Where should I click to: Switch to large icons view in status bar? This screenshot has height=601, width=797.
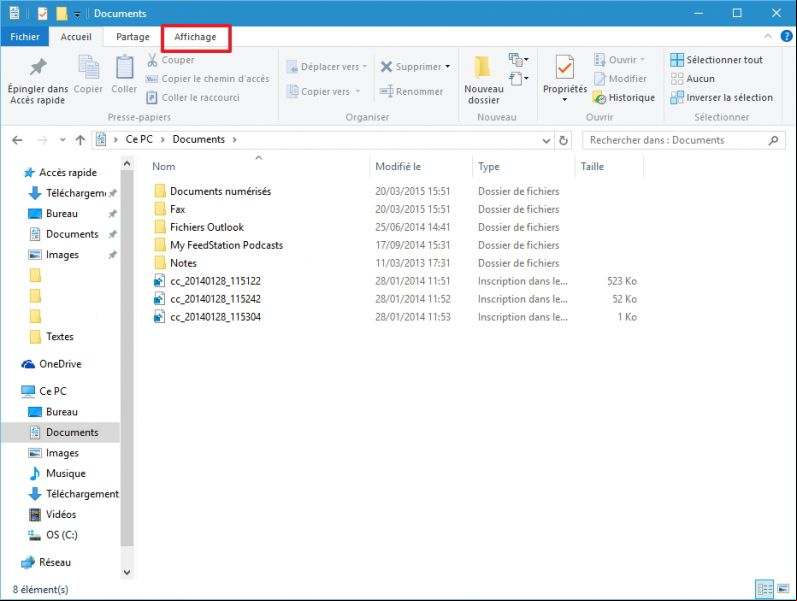point(783,589)
